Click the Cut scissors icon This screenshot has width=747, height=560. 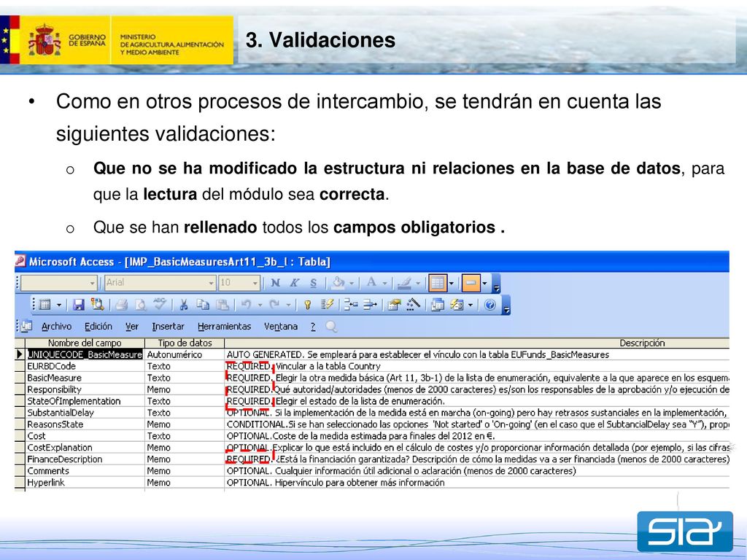tap(183, 305)
